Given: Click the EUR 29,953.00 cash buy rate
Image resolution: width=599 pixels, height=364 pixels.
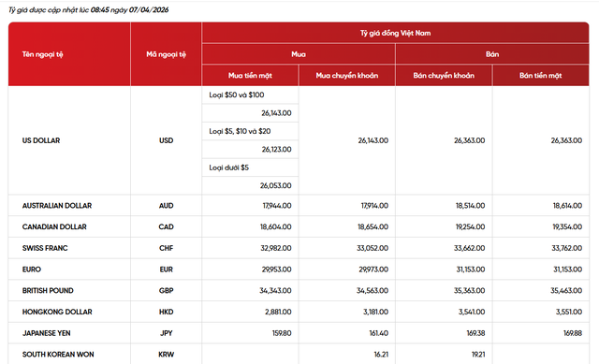Looking at the screenshot, I should [277, 269].
